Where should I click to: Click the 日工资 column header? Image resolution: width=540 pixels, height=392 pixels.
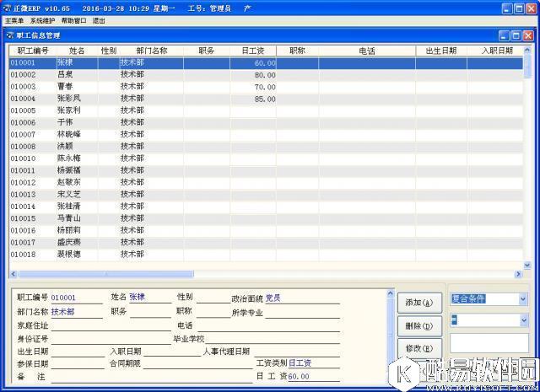pyautogui.click(x=253, y=51)
